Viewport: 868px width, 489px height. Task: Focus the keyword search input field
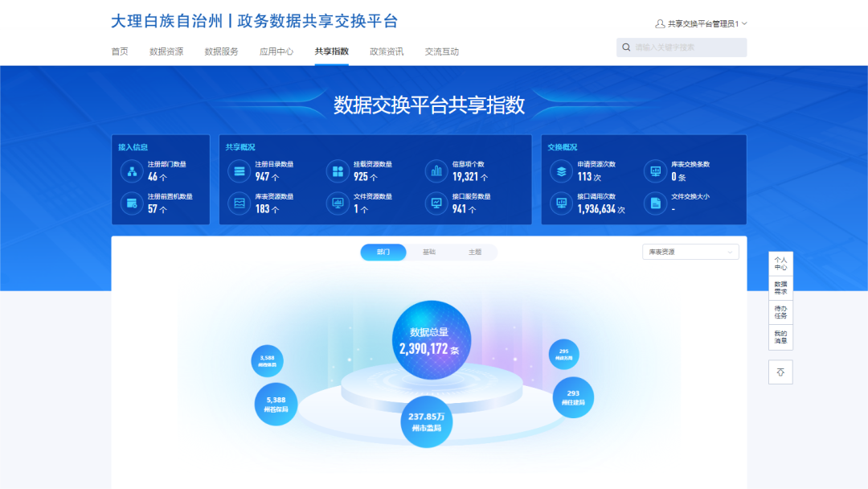[687, 47]
